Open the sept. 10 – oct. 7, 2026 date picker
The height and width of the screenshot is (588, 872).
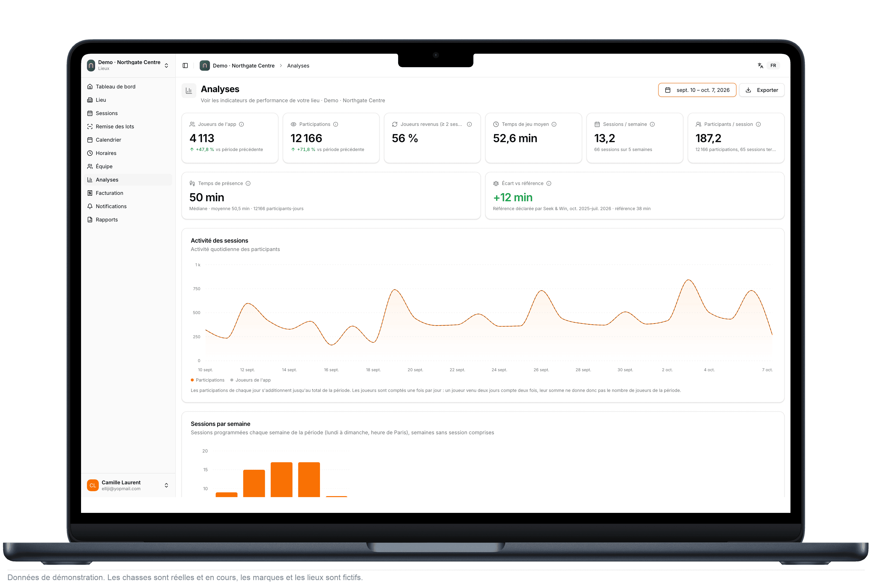point(697,90)
